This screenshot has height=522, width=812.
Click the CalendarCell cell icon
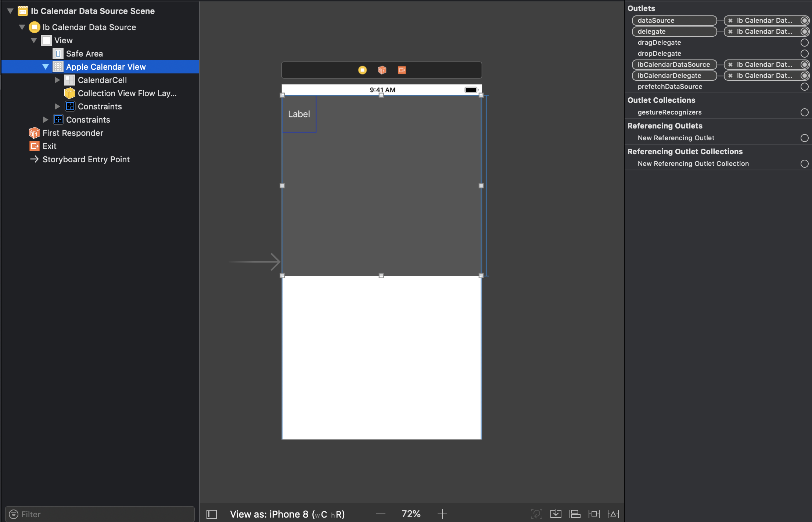tap(70, 80)
